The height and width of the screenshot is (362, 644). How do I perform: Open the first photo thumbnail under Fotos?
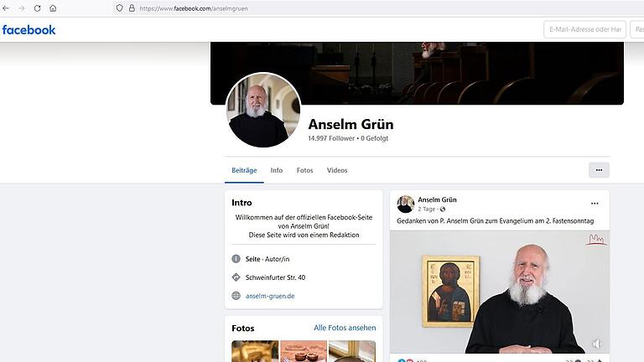click(255, 351)
